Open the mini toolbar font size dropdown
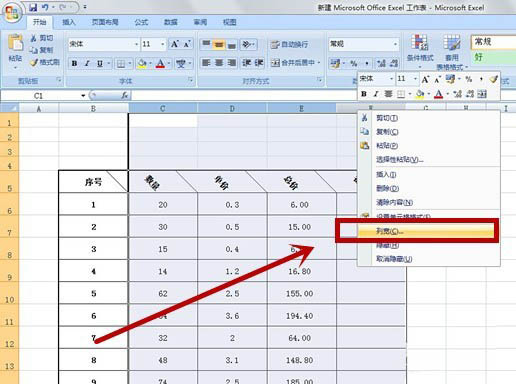The height and width of the screenshot is (384, 516). (x=415, y=79)
